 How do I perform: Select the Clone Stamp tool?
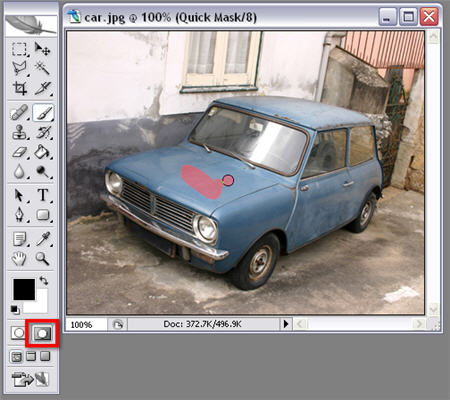pyautogui.click(x=19, y=132)
